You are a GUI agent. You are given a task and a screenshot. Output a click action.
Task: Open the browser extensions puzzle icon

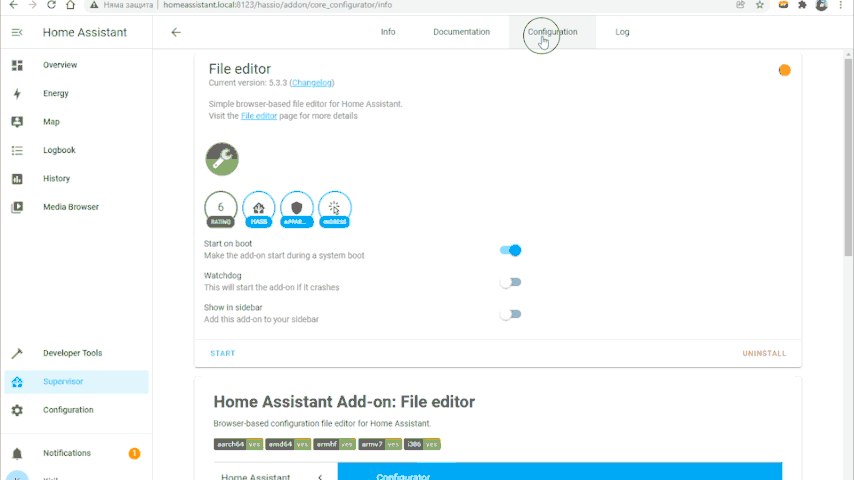click(x=802, y=5)
